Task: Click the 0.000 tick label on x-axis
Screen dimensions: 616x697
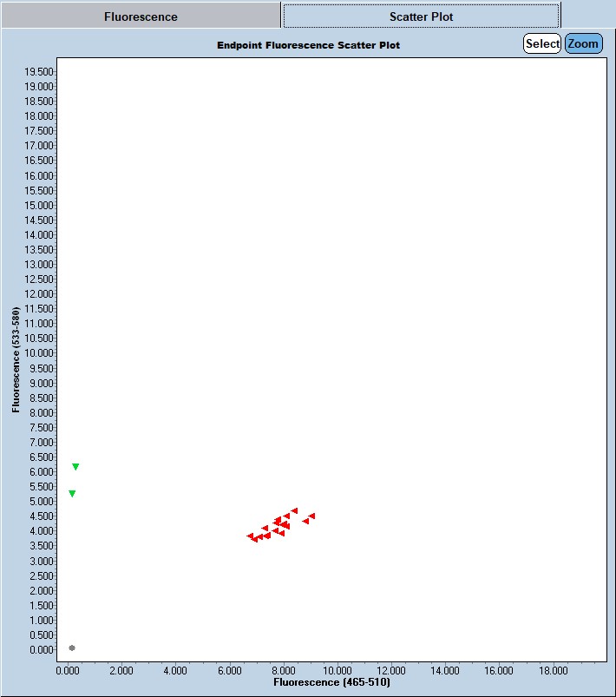Action: (x=68, y=670)
